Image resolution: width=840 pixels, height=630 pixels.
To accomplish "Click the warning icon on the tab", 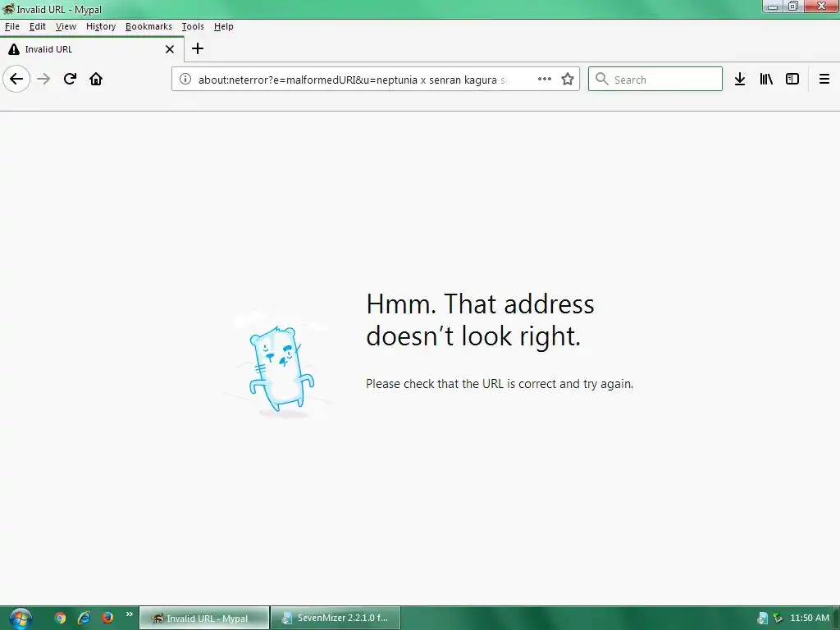I will 14,49.
